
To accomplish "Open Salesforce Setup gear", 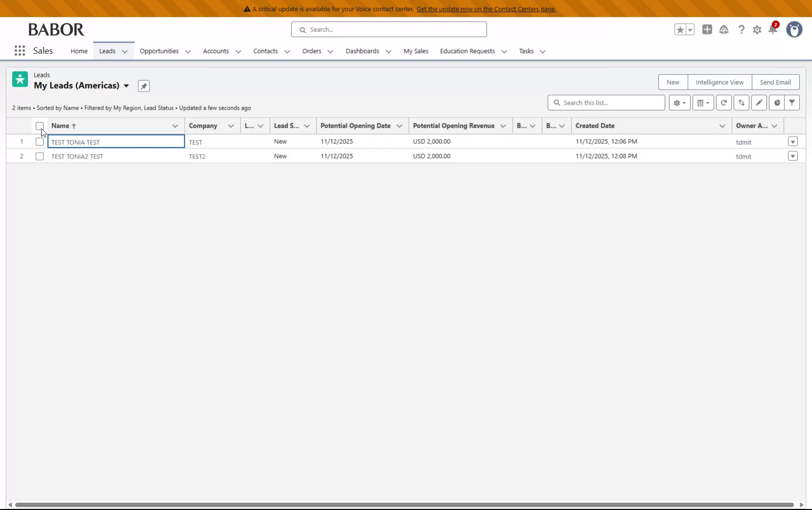I will click(x=757, y=29).
